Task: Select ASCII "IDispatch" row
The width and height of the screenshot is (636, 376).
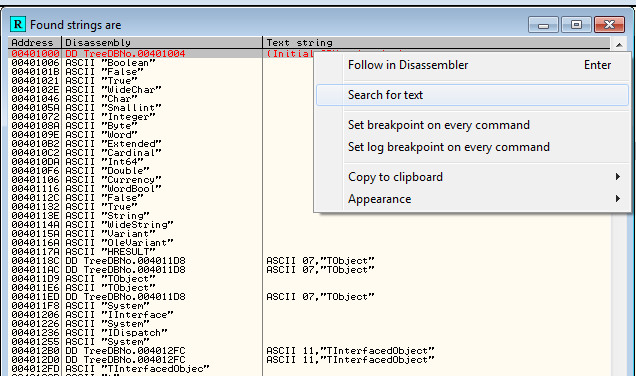Action: pos(309,332)
